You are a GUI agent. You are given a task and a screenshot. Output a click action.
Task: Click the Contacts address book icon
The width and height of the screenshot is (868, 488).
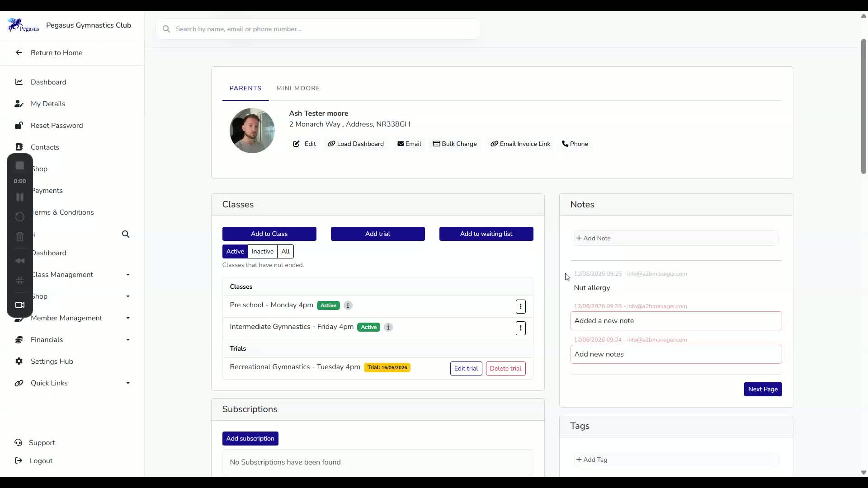click(19, 147)
